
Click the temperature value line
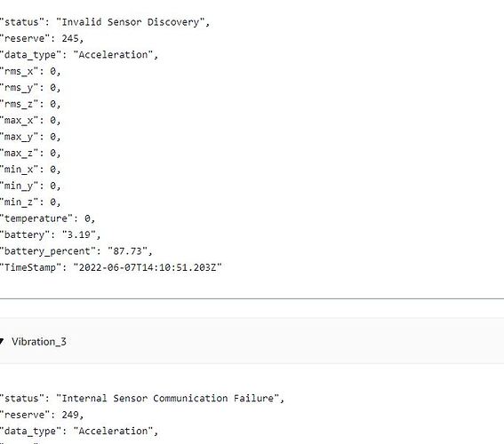[48, 219]
